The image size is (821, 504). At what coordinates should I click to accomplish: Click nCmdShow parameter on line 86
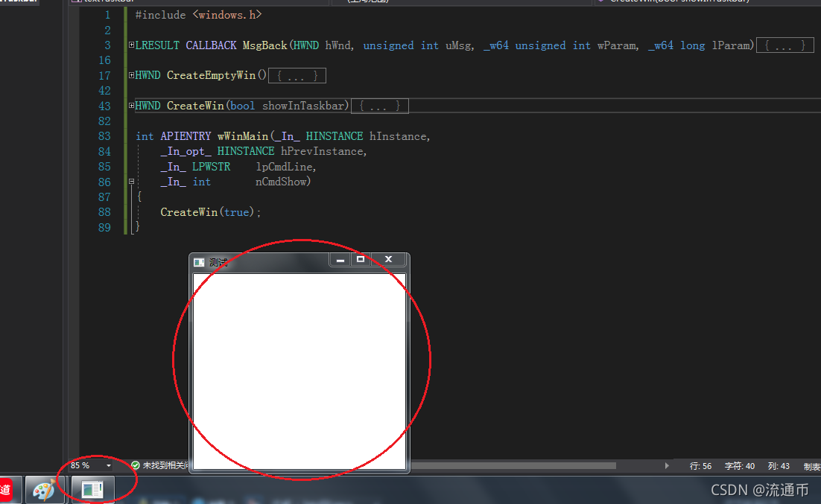point(281,182)
